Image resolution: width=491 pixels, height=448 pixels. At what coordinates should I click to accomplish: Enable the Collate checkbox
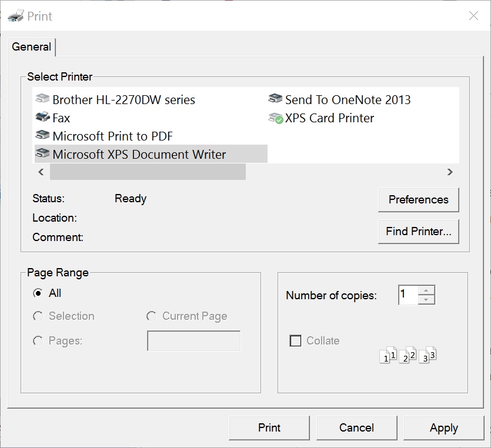point(295,341)
